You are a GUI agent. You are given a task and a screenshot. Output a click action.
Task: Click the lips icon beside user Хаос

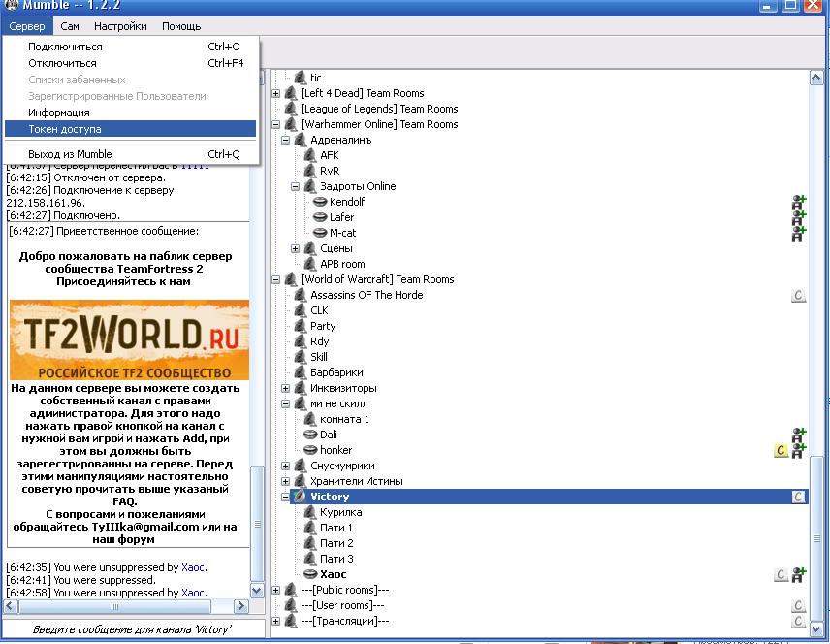click(310, 574)
